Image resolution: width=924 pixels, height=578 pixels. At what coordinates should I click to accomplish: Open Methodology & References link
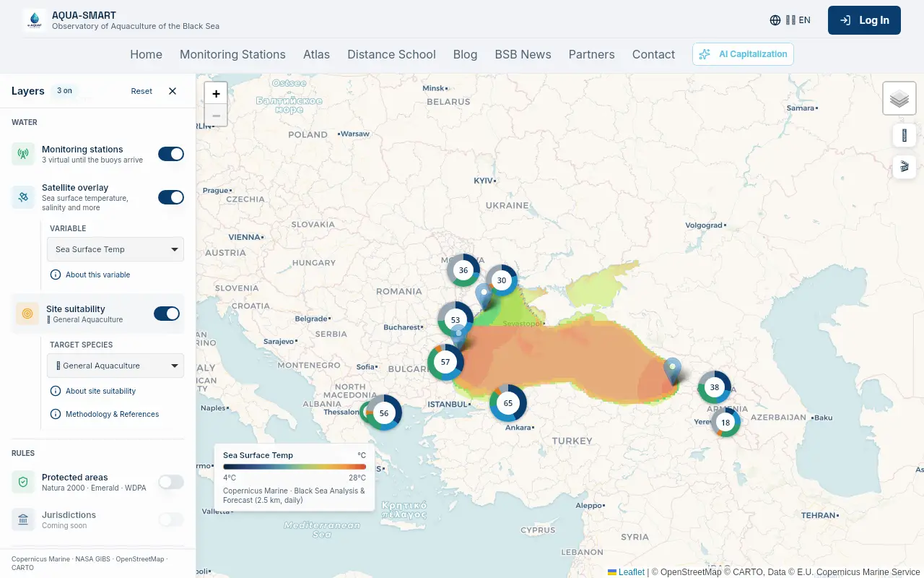[105, 414]
